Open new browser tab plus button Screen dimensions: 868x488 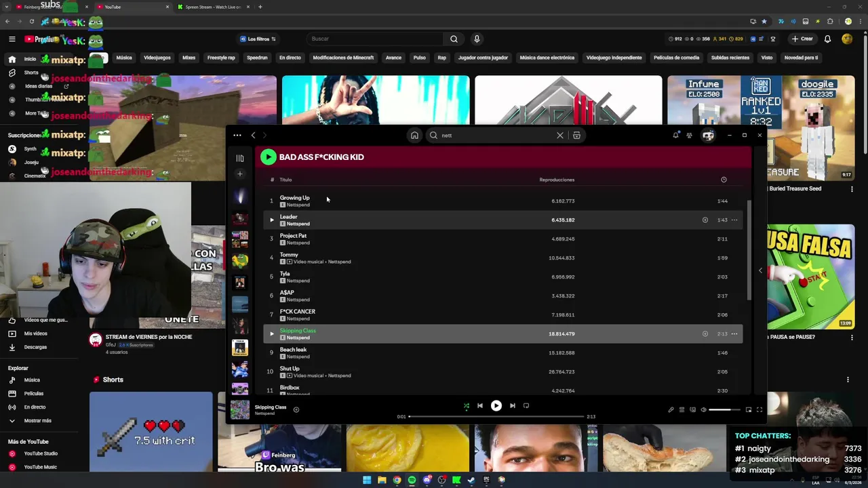(260, 7)
